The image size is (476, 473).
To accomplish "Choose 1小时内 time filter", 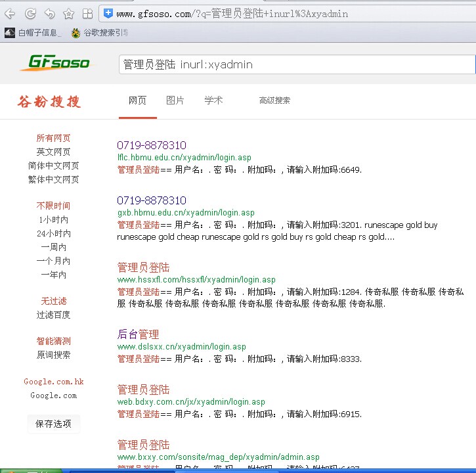I will pos(53,219).
